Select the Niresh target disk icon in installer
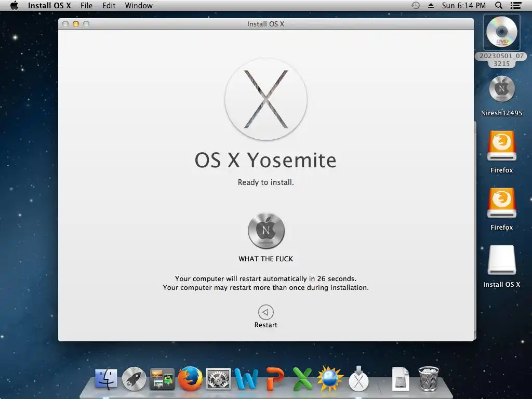 coord(266,231)
